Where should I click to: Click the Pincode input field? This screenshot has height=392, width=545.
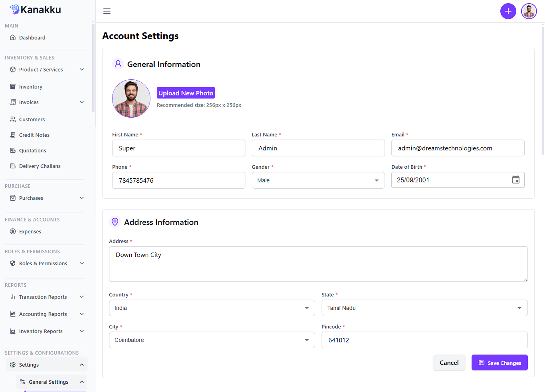click(x=424, y=340)
